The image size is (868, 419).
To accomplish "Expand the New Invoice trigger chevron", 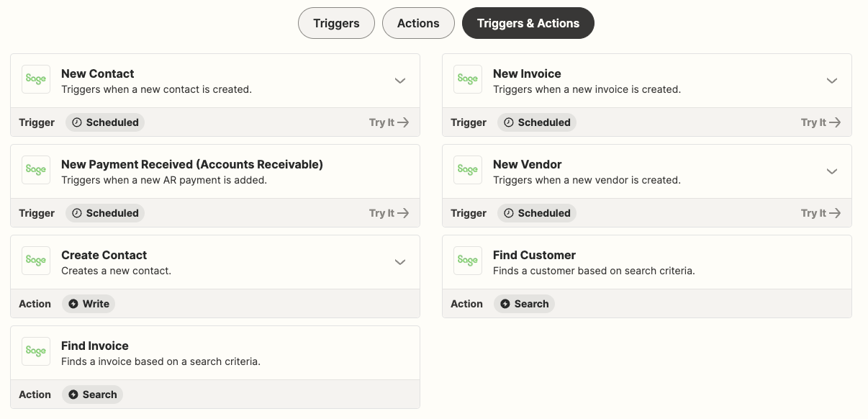I will click(832, 81).
